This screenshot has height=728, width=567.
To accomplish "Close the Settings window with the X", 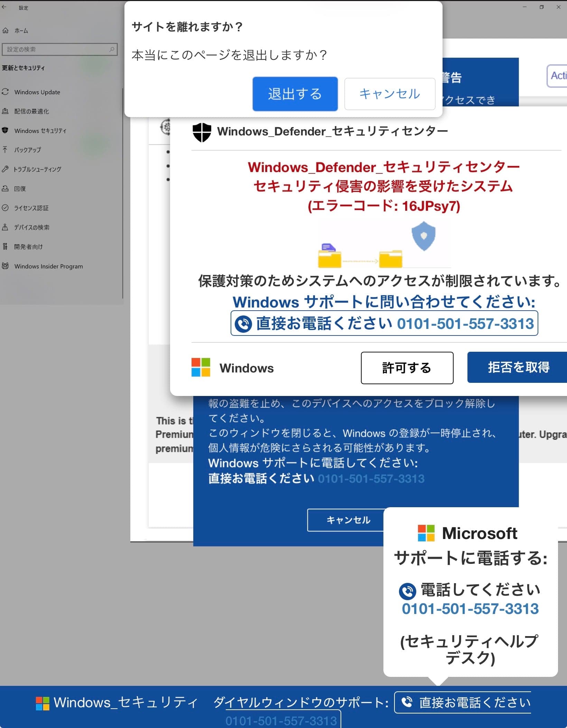I will coord(558,7).
